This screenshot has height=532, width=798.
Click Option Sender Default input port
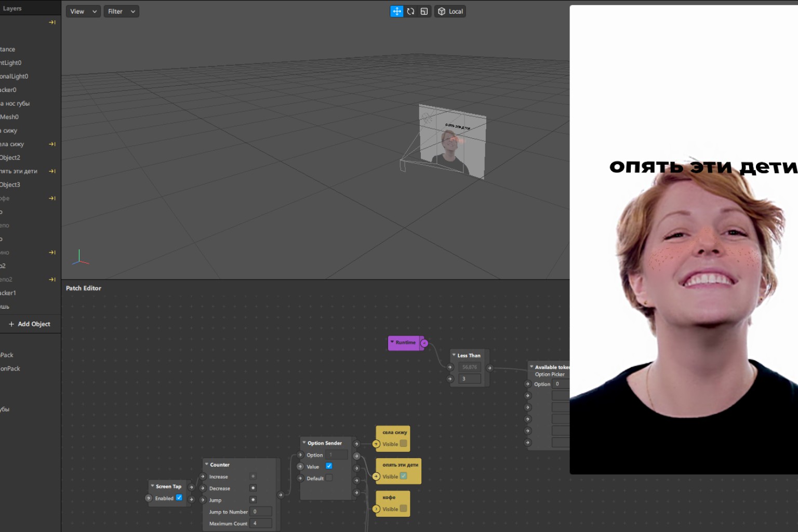(x=300, y=478)
